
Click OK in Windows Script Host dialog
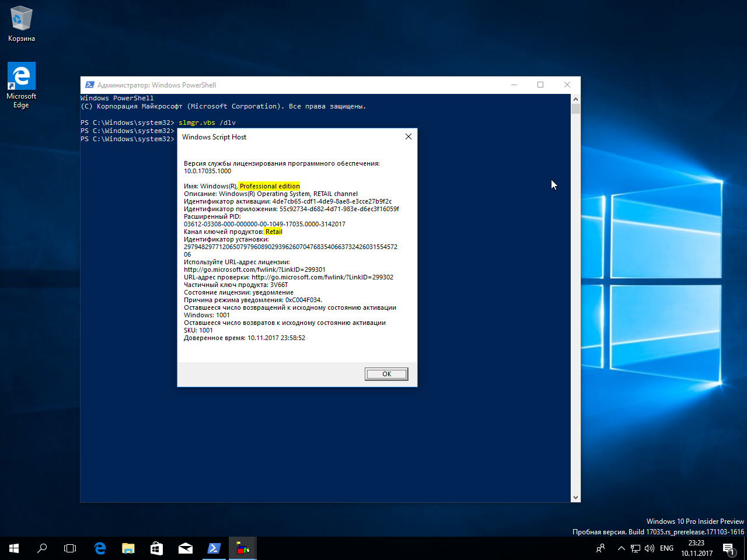pos(386,374)
